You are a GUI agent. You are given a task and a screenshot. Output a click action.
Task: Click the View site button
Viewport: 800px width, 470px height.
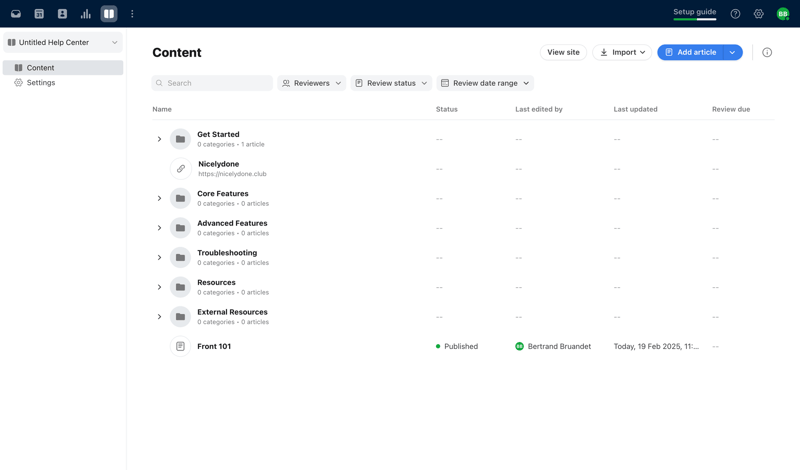click(x=563, y=52)
